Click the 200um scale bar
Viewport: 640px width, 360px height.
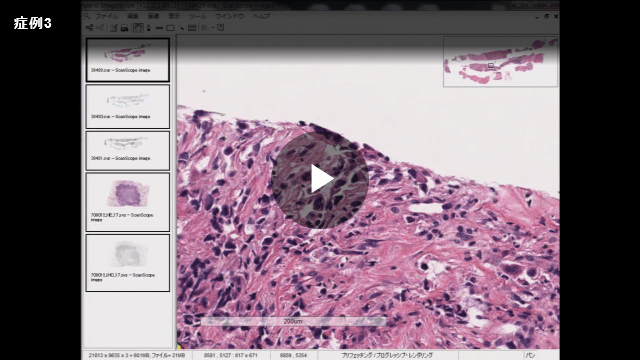[293, 322]
